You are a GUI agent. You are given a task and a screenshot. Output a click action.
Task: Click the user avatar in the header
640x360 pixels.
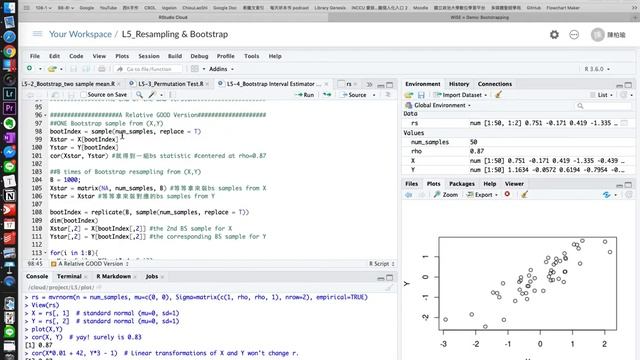pos(598,35)
